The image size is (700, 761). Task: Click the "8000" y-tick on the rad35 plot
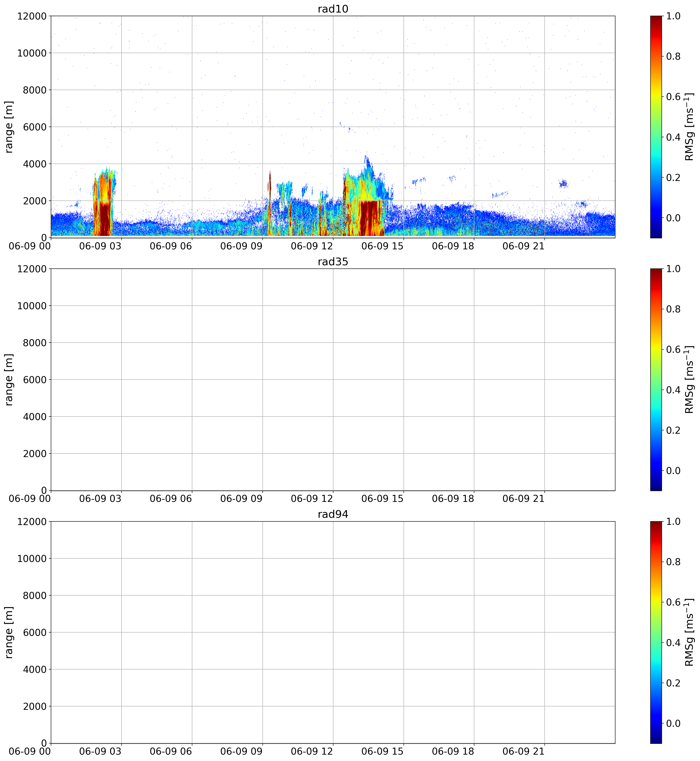click(35, 343)
